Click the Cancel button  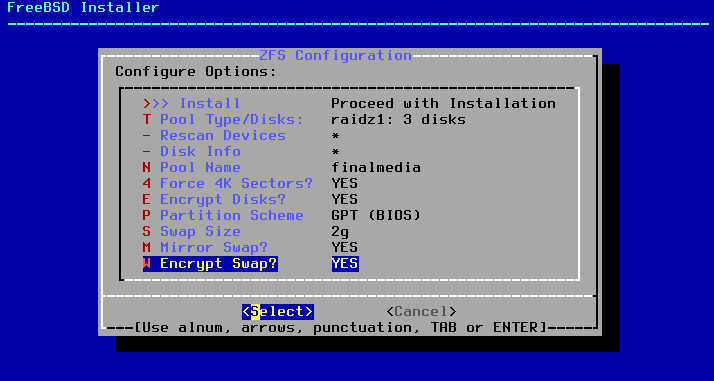(x=421, y=312)
